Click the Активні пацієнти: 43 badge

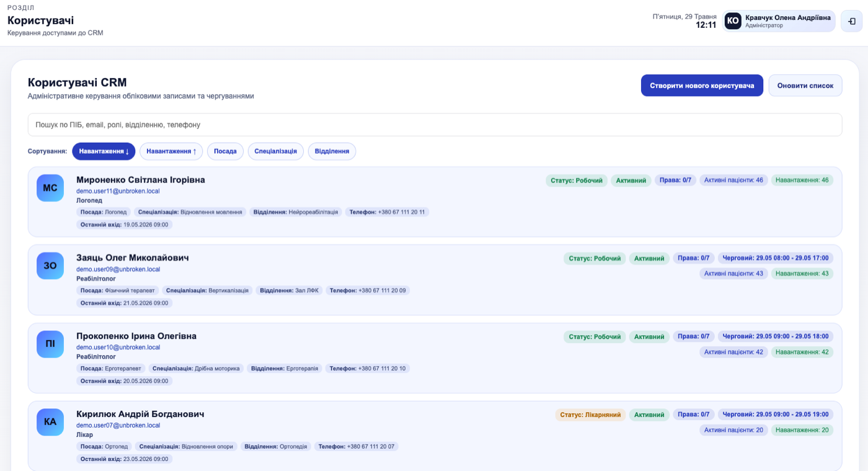734,274
